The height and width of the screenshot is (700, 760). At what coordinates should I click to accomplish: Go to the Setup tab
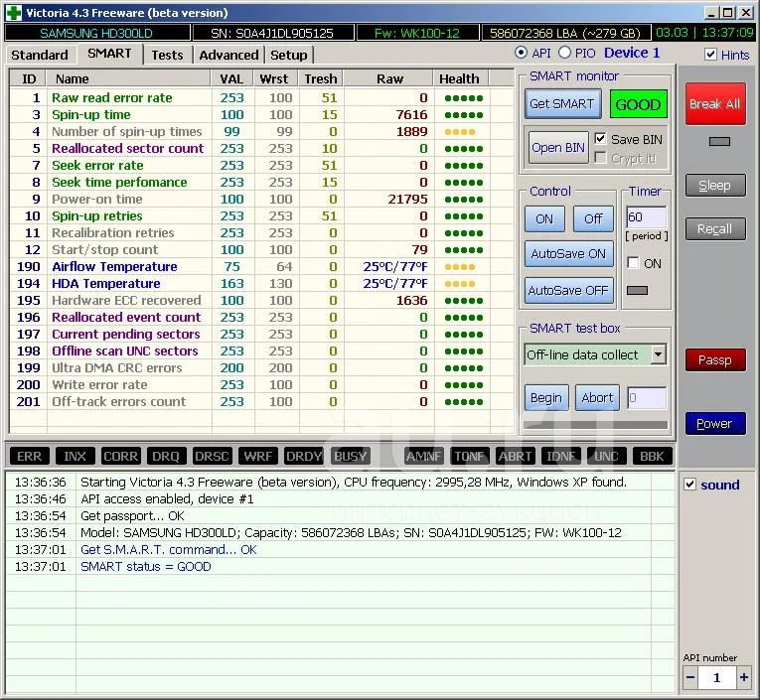click(289, 56)
